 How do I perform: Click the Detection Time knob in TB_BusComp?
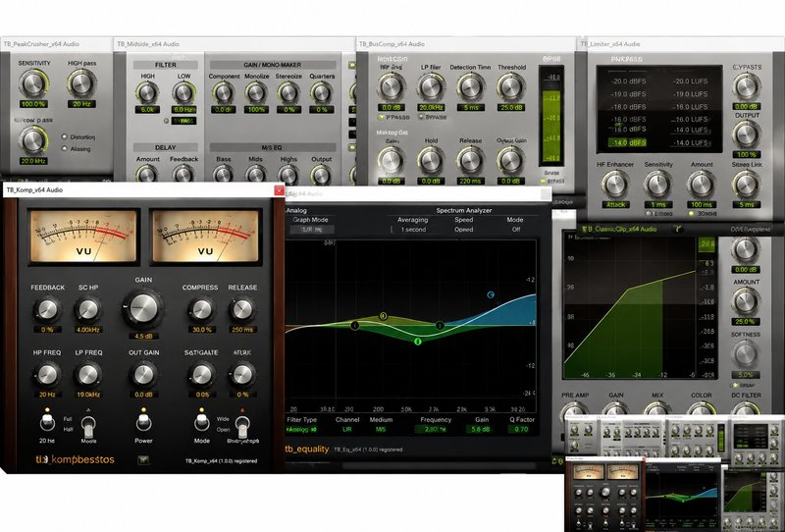[x=470, y=87]
